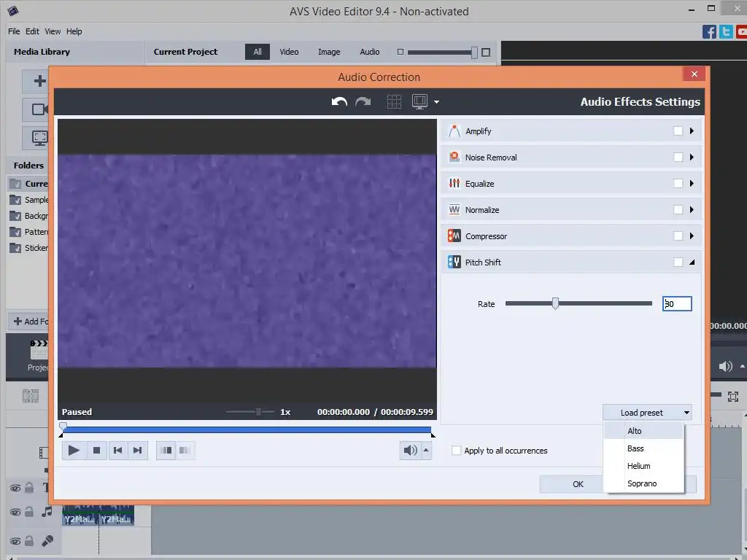Viewport: 747px width, 560px height.
Task: Expand the Noise Removal settings arrow
Action: (x=692, y=157)
